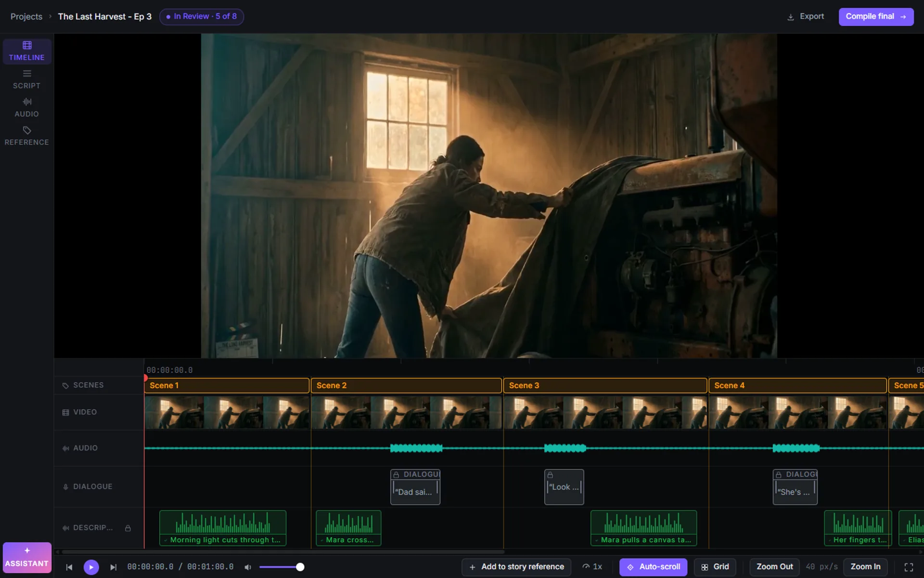Viewport: 924px width, 578px height.
Task: Open the Reference panel
Action: coord(27,136)
